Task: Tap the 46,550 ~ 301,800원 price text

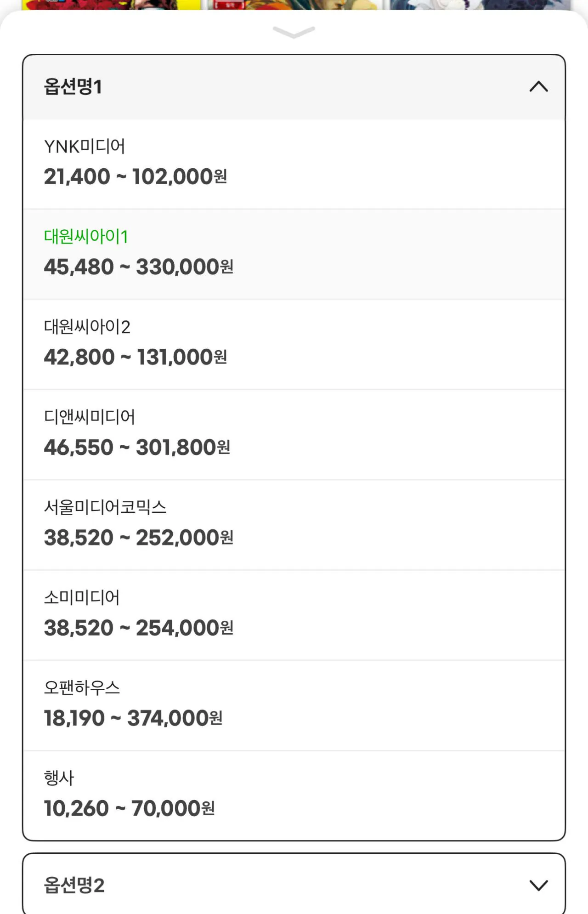Action: click(x=137, y=447)
